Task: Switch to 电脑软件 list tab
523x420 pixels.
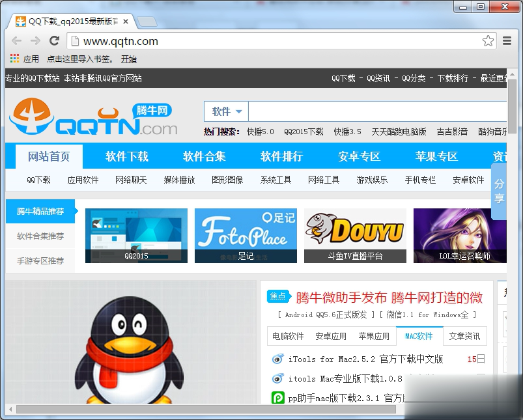Action: (288, 336)
